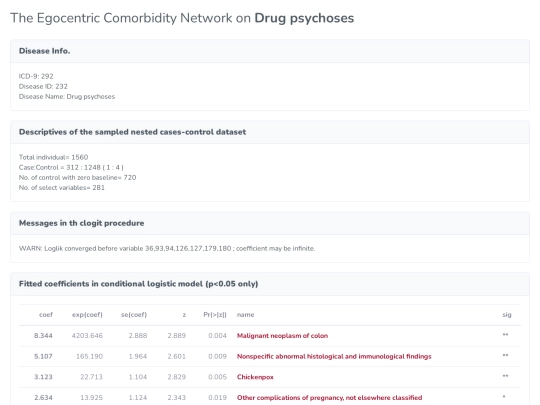
Task: Click z value 2.889
Action: 177,336
